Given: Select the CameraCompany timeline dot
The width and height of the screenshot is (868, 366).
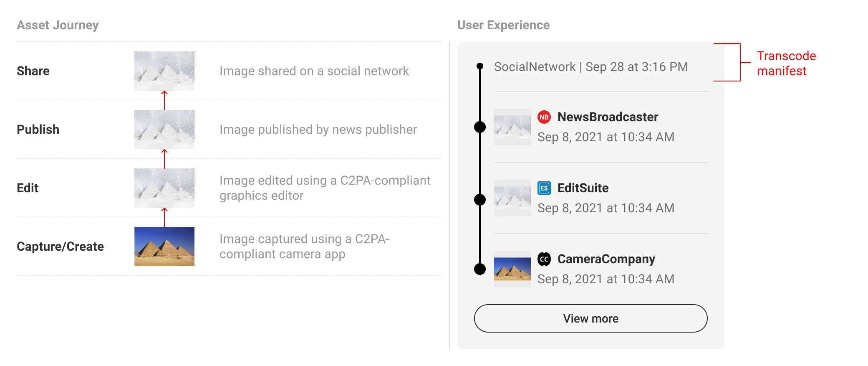Looking at the screenshot, I should 480,269.
